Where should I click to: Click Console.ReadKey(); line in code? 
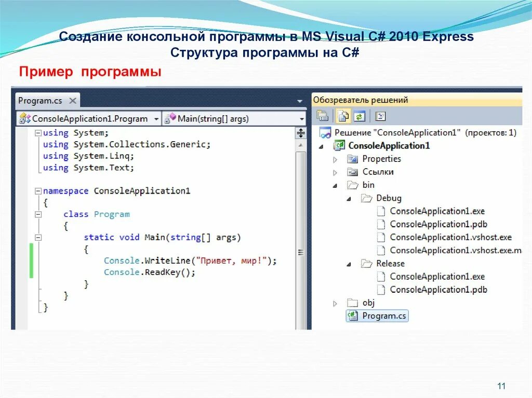click(150, 272)
